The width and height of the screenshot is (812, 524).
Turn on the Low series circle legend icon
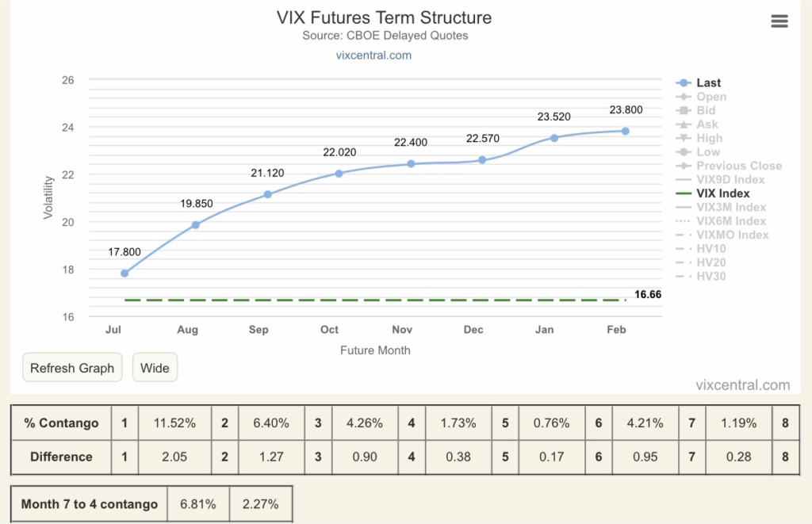[684, 151]
